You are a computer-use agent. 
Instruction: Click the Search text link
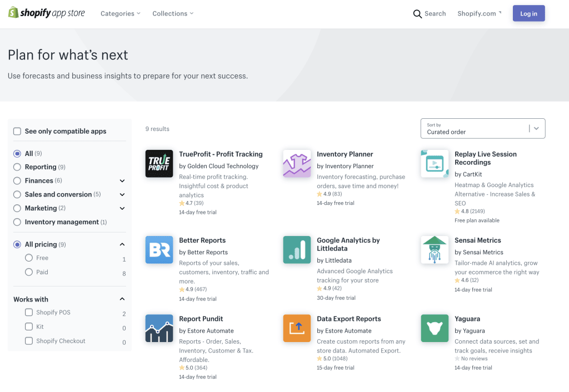[435, 13]
